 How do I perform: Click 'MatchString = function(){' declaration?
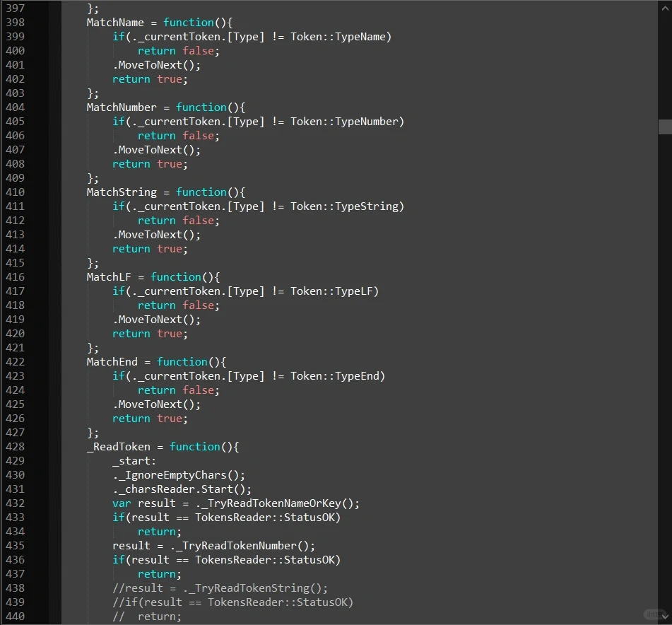166,192
